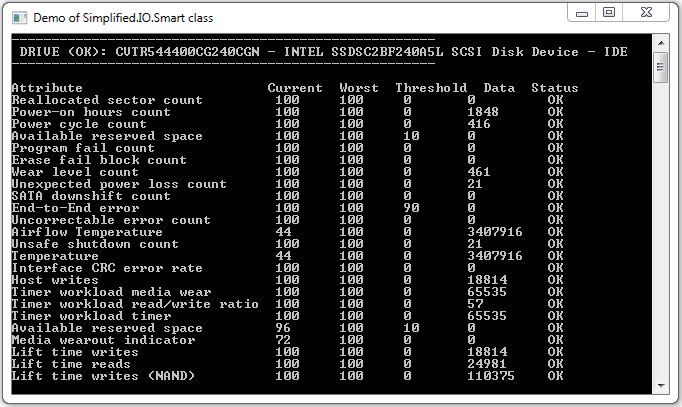The width and height of the screenshot is (682, 407).
Task: Click 'Lift time reads' row label
Action: 71,364
